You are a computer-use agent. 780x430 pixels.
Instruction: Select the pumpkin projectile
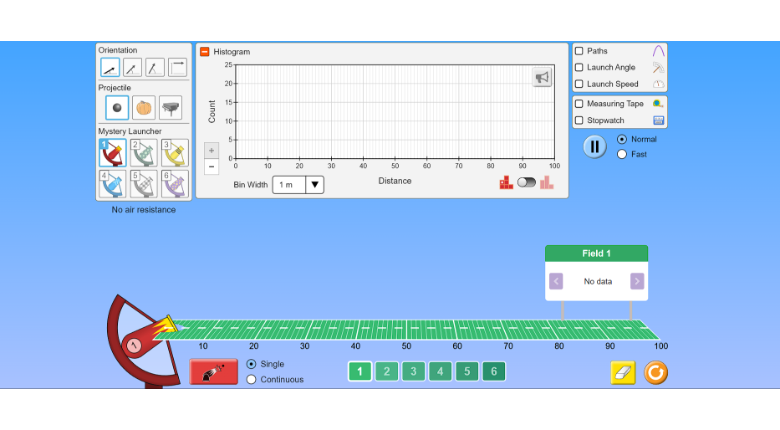pos(143,108)
